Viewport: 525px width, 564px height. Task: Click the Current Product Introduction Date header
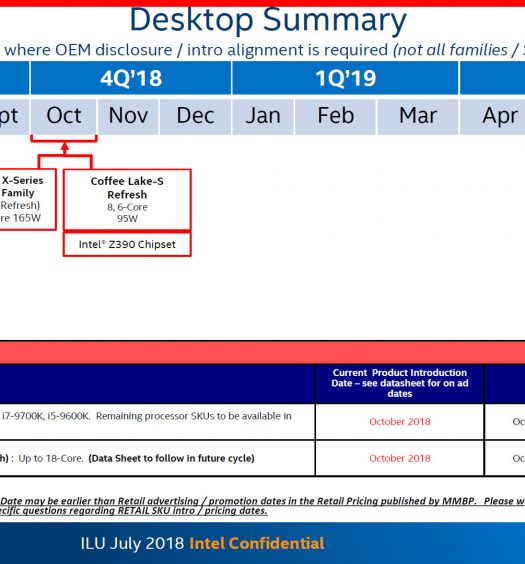coord(400,383)
